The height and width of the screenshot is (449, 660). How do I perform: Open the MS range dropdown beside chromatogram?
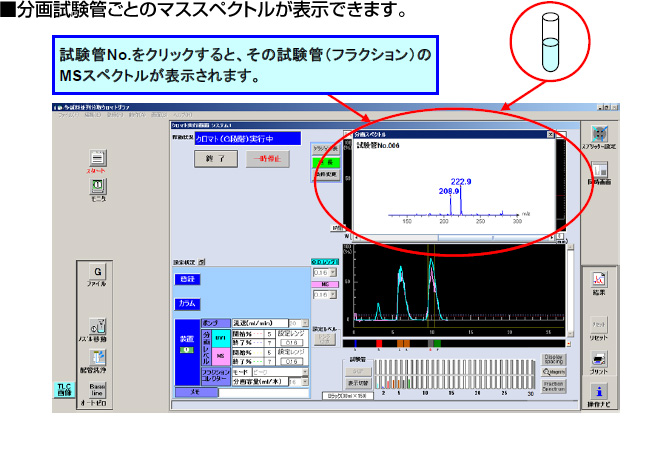334,295
